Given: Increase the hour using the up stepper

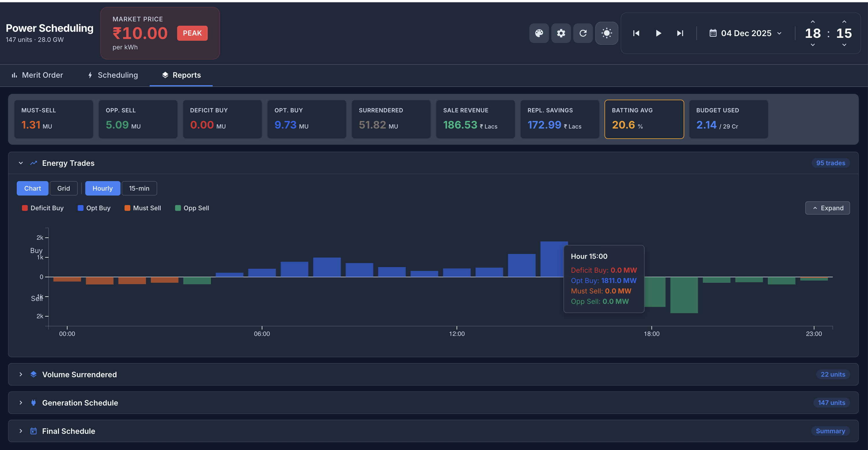Looking at the screenshot, I should click(813, 22).
